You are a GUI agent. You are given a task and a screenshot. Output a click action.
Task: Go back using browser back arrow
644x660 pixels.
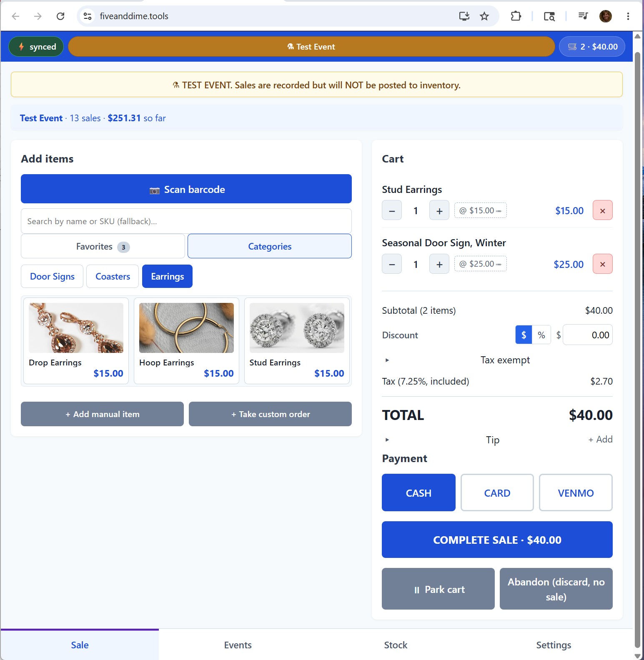pos(16,16)
